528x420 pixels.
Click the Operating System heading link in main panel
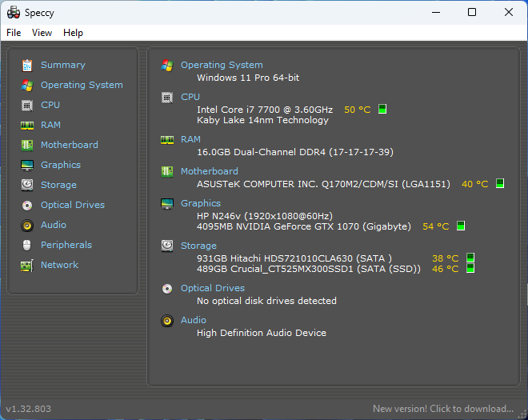click(222, 65)
